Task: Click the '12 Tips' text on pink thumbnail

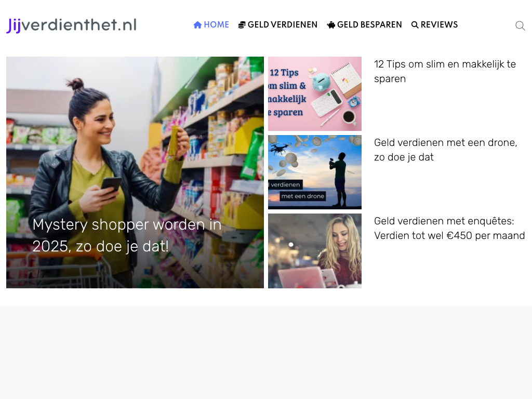Action: tap(284, 73)
